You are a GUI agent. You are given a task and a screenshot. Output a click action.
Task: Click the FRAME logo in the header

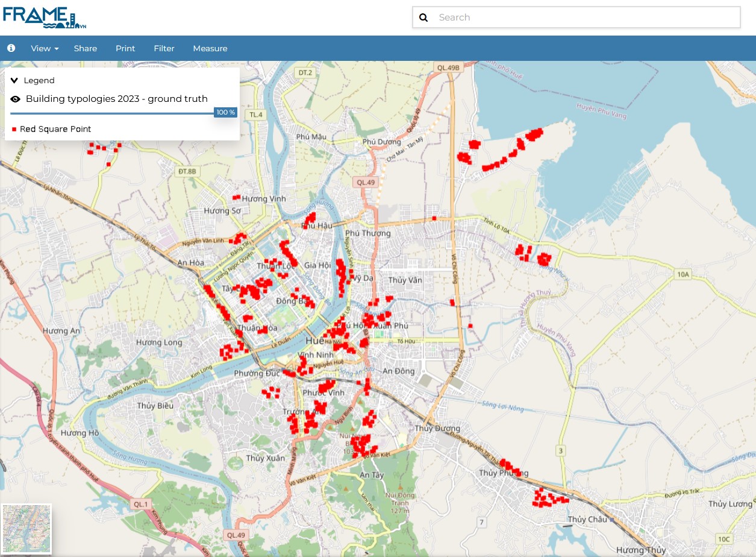point(45,17)
